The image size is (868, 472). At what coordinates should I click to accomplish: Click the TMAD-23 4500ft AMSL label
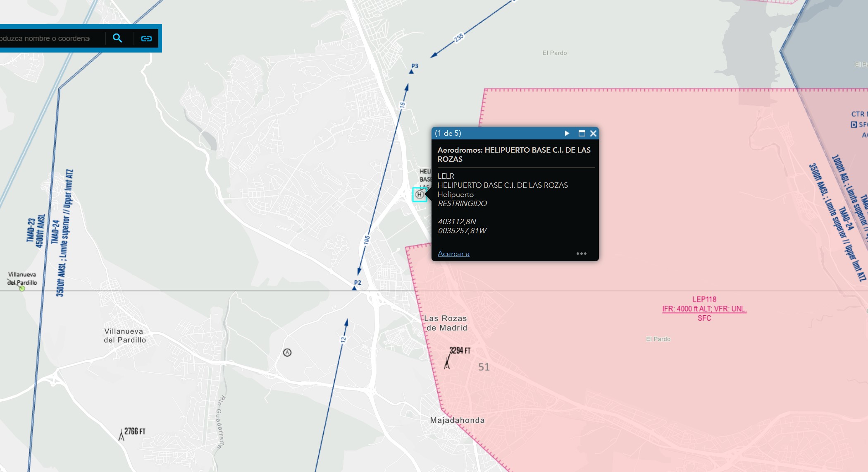(x=36, y=230)
